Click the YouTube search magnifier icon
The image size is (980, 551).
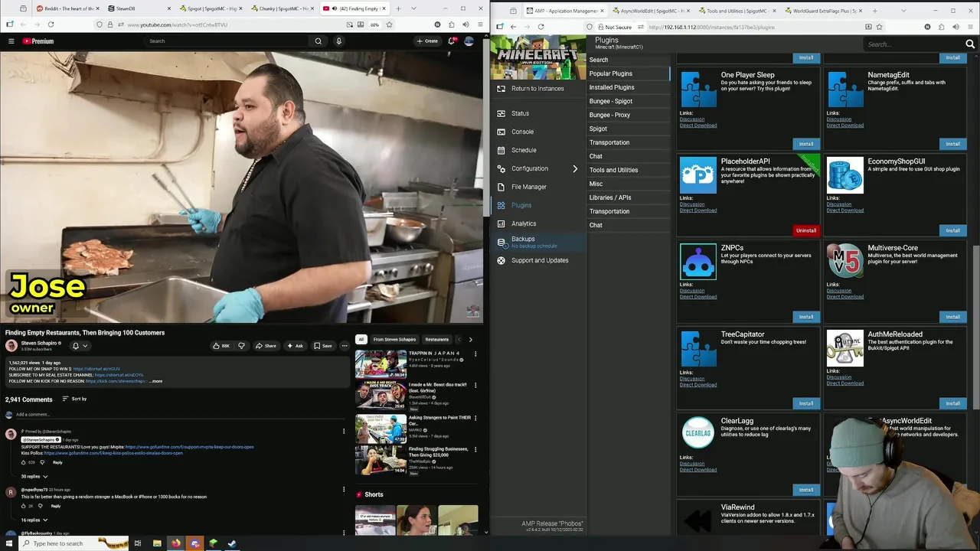(318, 41)
